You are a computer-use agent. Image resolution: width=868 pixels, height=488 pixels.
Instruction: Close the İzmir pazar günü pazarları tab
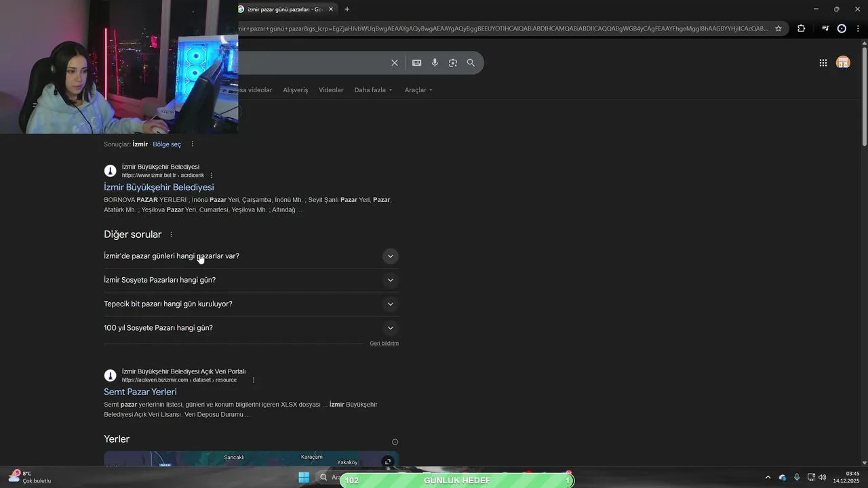pos(331,9)
